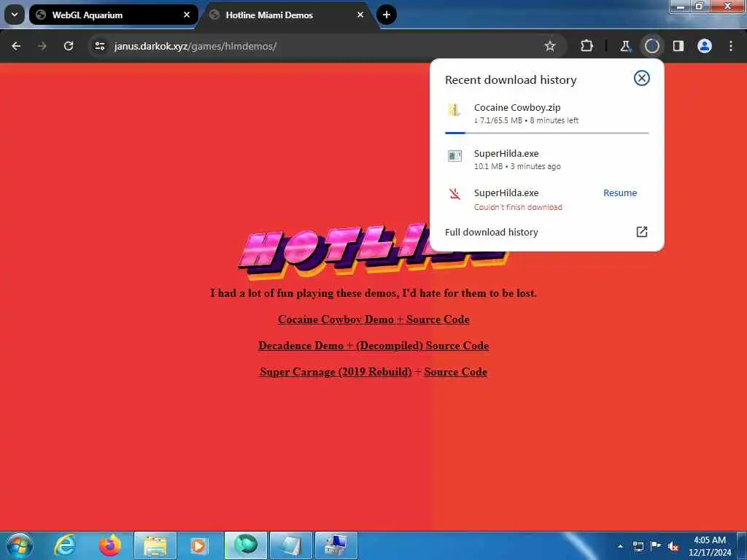
Task: Click the Cocaine Cowboy.zip download progress bar
Action: (x=546, y=133)
